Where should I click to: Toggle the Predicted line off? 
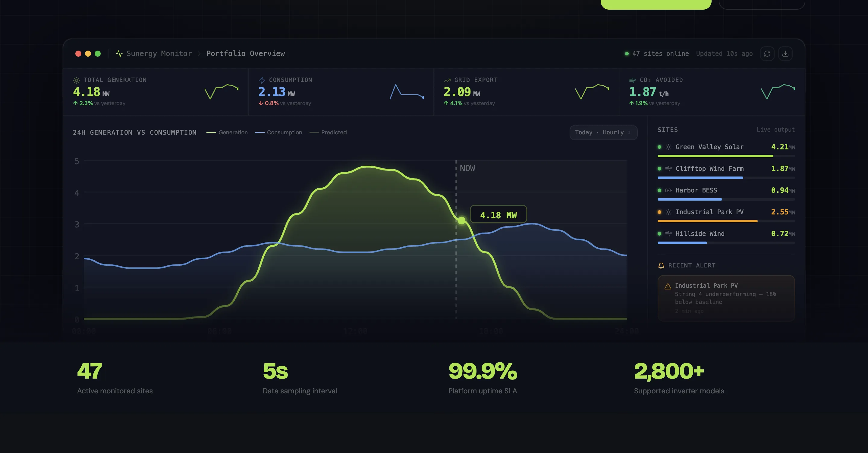point(328,132)
